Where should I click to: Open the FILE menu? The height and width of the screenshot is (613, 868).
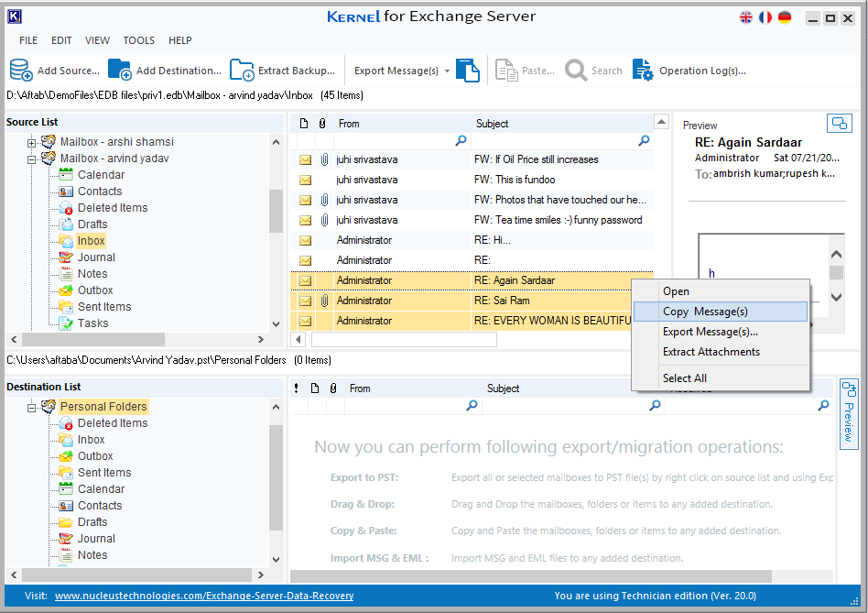(28, 40)
